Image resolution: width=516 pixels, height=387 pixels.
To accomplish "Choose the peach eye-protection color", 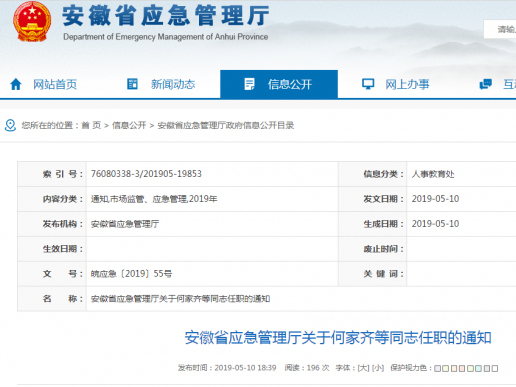I will (454, 368).
